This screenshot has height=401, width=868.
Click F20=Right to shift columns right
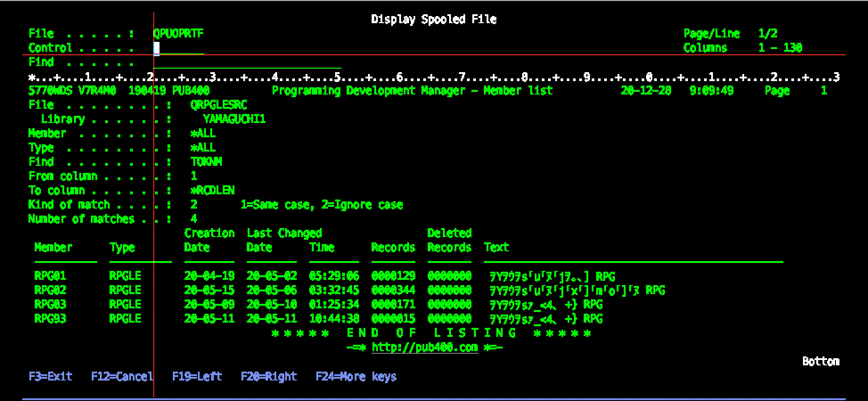pos(269,376)
